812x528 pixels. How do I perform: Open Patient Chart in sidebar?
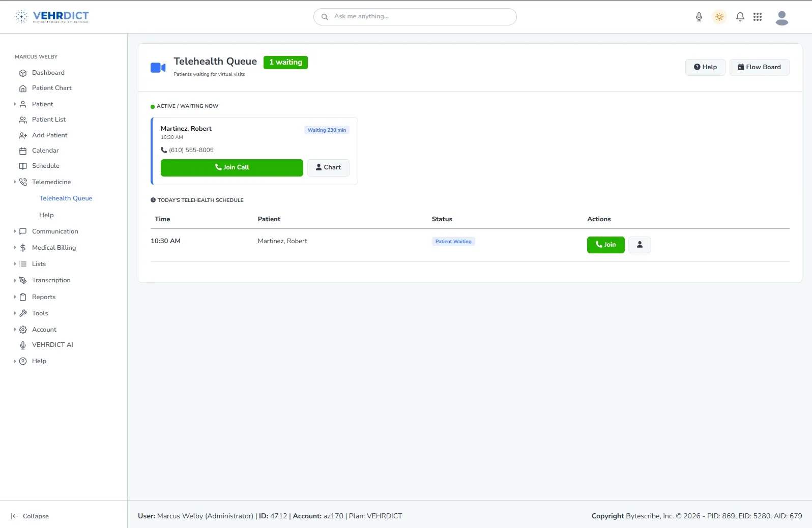52,88
